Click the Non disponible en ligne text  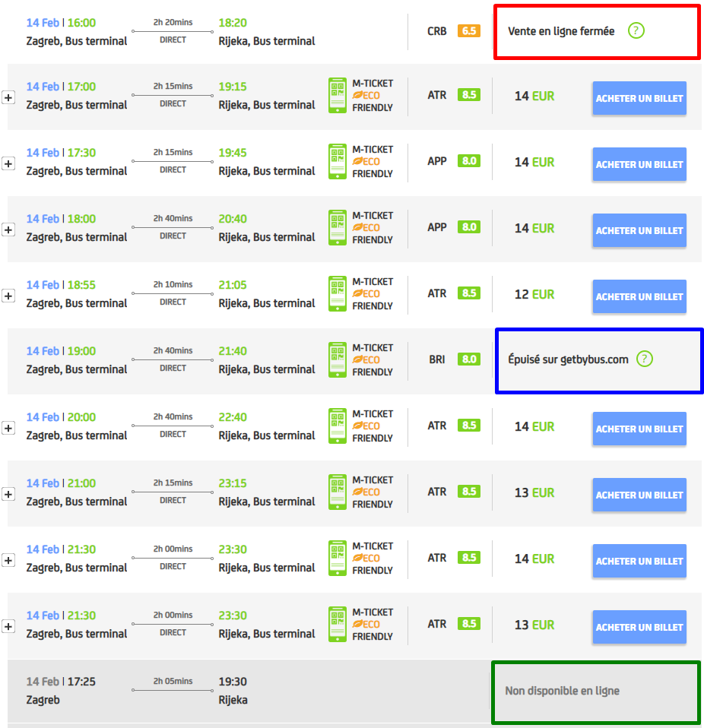[x=562, y=691]
